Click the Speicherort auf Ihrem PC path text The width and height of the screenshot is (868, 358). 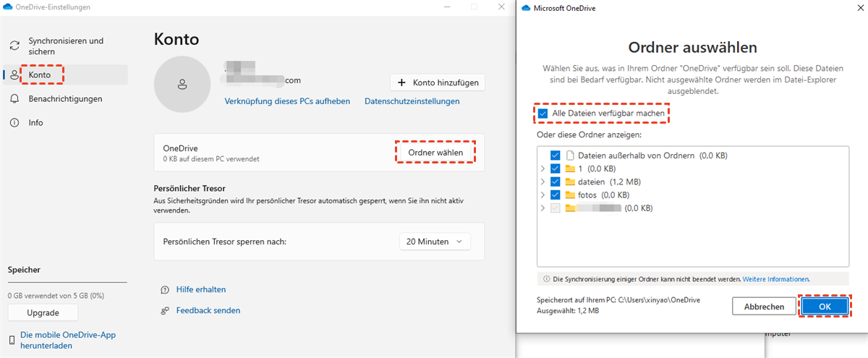[x=618, y=299]
